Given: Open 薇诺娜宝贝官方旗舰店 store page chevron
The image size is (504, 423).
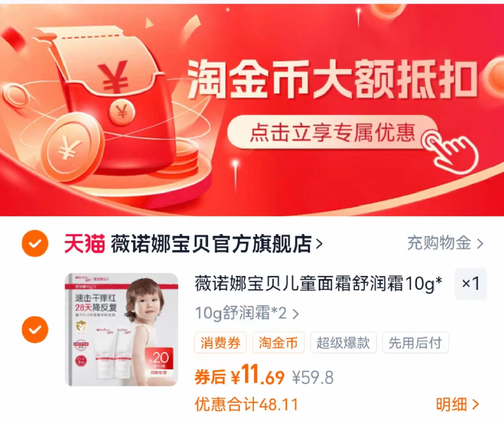Looking at the screenshot, I should click(x=319, y=244).
